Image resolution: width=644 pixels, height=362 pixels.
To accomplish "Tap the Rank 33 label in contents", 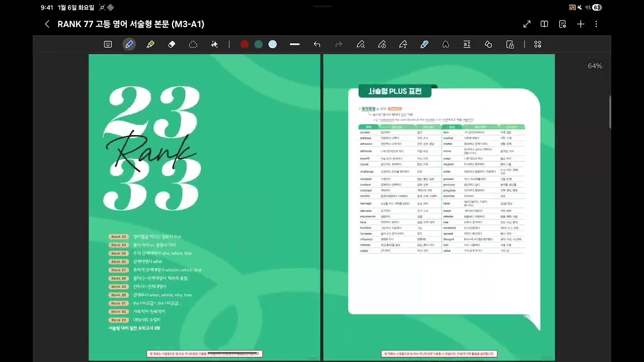I will [119, 320].
